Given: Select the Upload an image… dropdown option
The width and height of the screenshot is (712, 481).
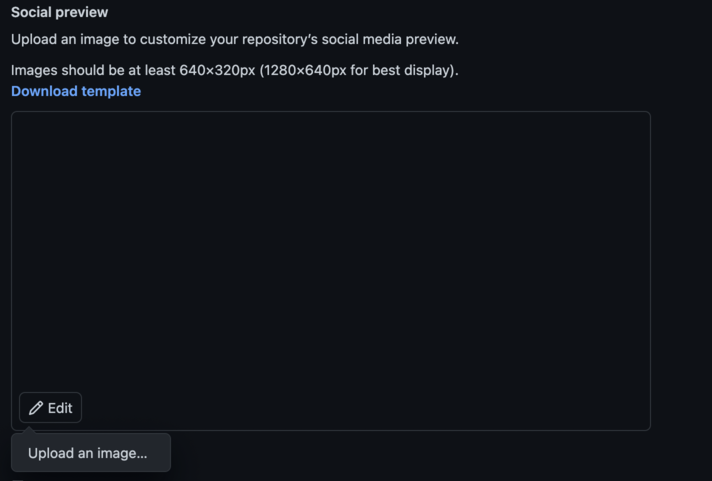Looking at the screenshot, I should point(91,453).
